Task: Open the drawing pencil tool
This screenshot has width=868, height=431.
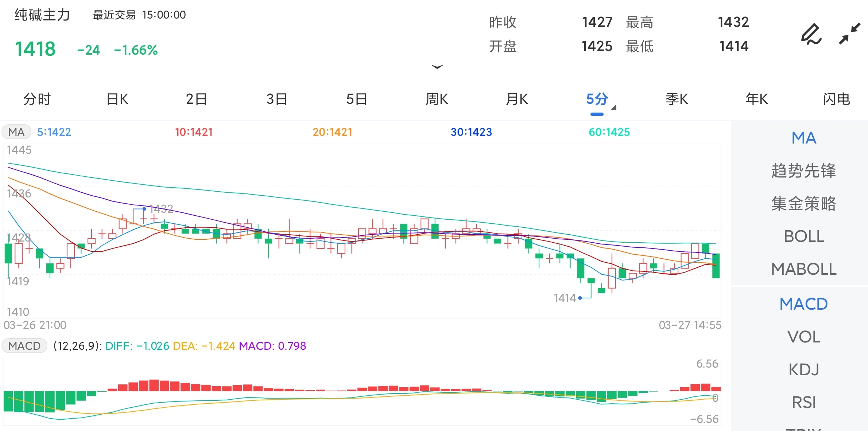Action: click(811, 34)
